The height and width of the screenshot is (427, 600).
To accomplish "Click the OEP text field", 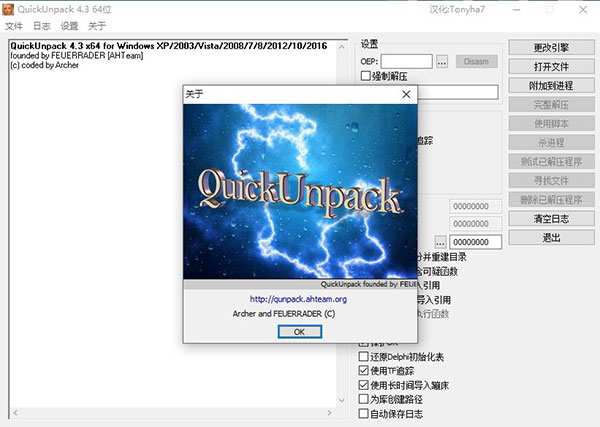I will click(406, 62).
